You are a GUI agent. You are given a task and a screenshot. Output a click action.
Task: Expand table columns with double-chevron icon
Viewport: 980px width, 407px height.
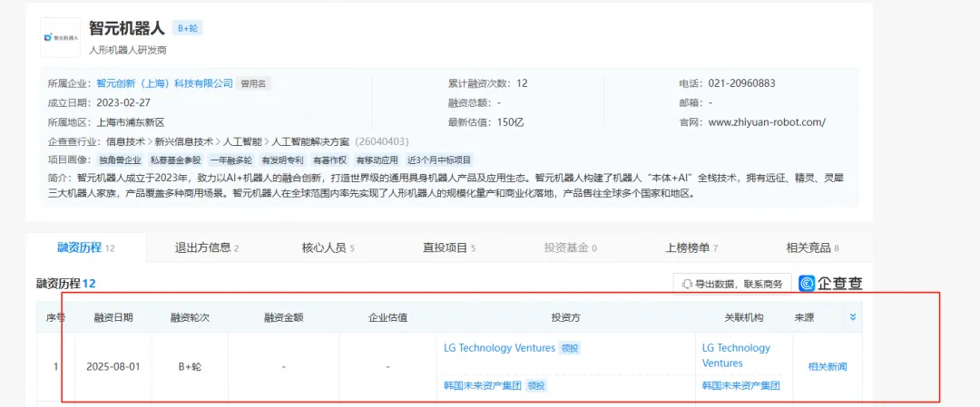852,317
